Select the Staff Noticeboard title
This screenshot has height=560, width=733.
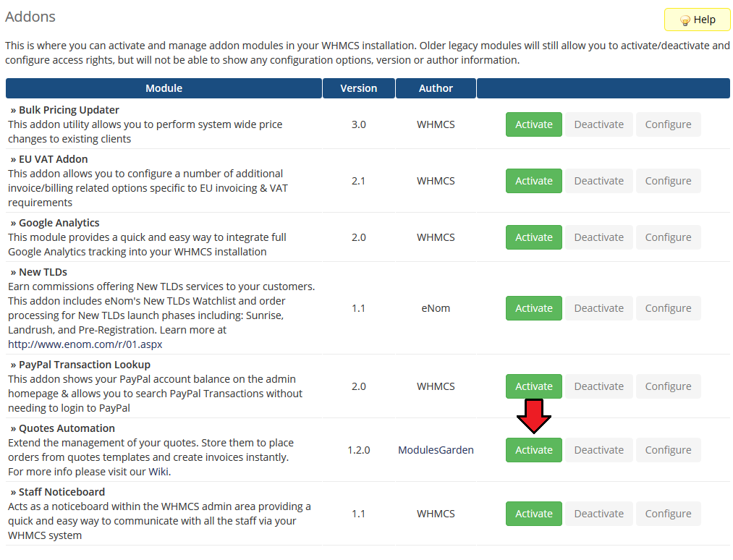pyautogui.click(x=62, y=492)
